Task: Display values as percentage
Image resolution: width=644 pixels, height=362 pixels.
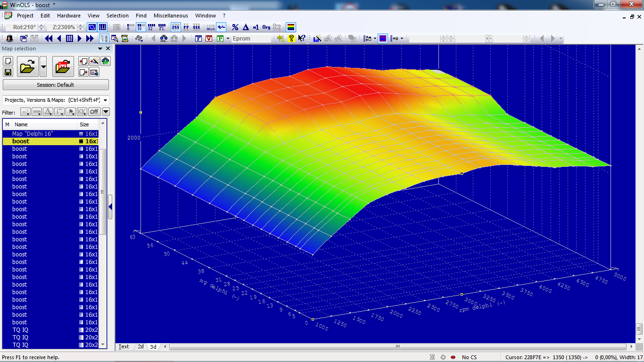Action: click(x=234, y=27)
